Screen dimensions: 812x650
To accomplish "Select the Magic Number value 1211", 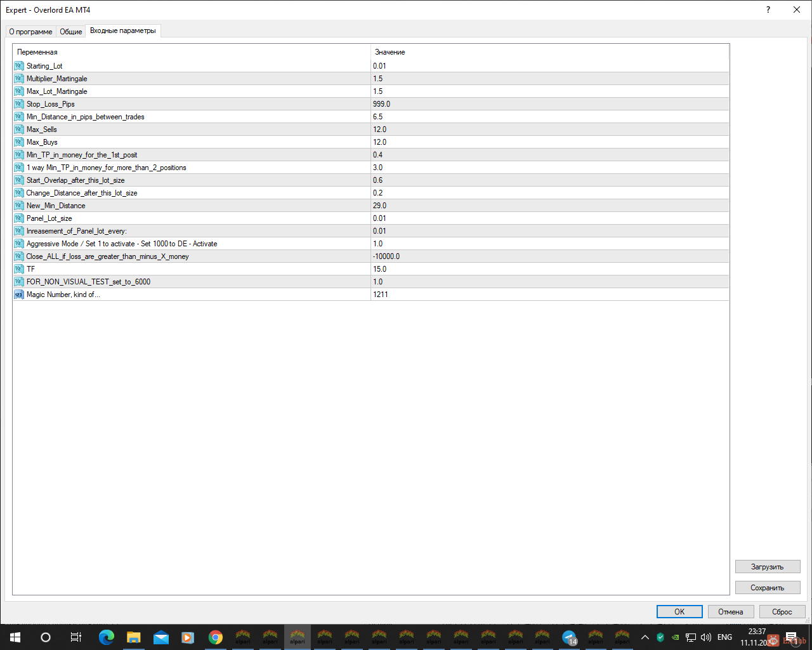I will tap(381, 295).
